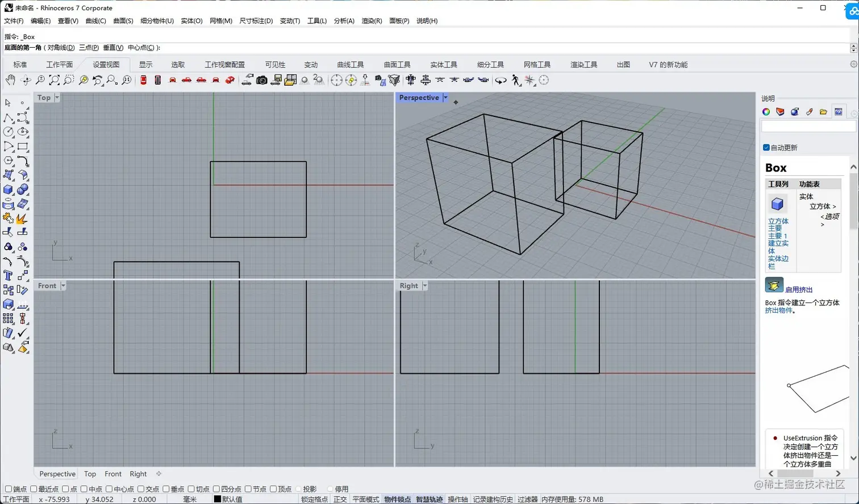Enable the 中点 object snap
The image size is (859, 504).
tap(84, 489)
